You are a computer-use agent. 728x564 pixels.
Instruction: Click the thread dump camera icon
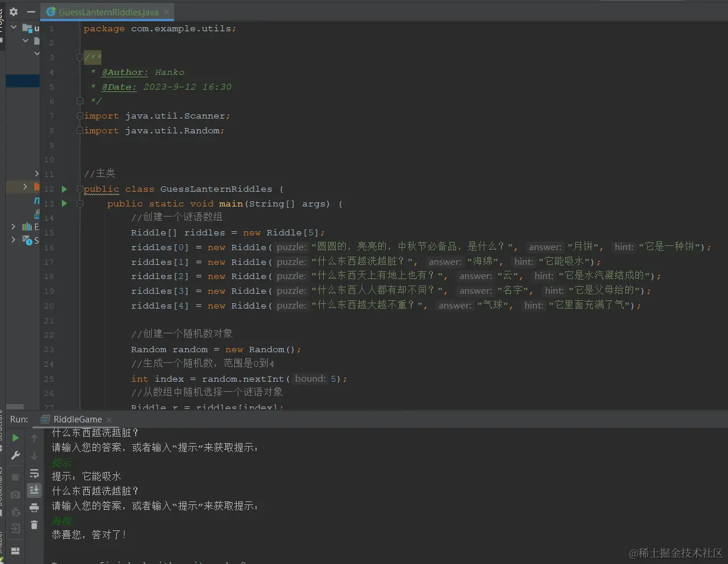coord(16,494)
